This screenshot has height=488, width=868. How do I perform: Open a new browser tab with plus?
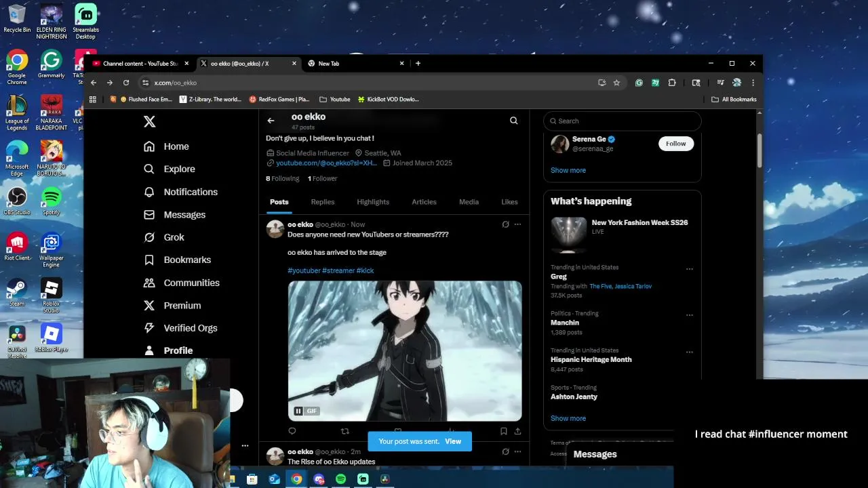[418, 64]
